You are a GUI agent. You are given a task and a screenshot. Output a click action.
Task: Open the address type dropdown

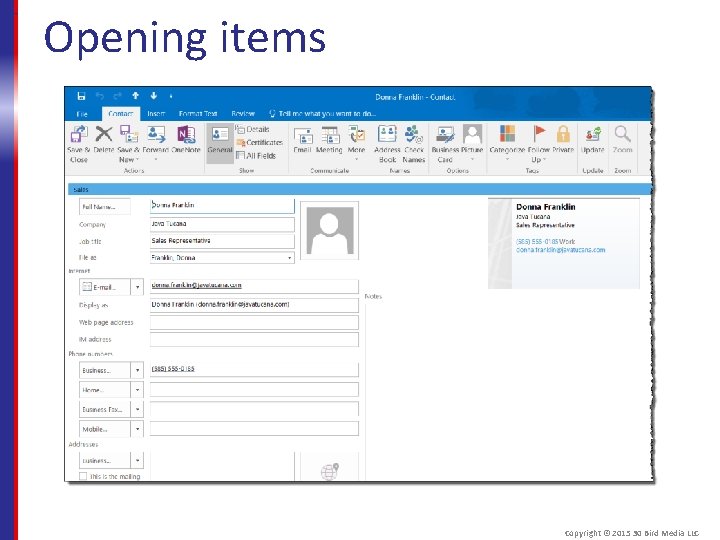pyautogui.click(x=137, y=460)
